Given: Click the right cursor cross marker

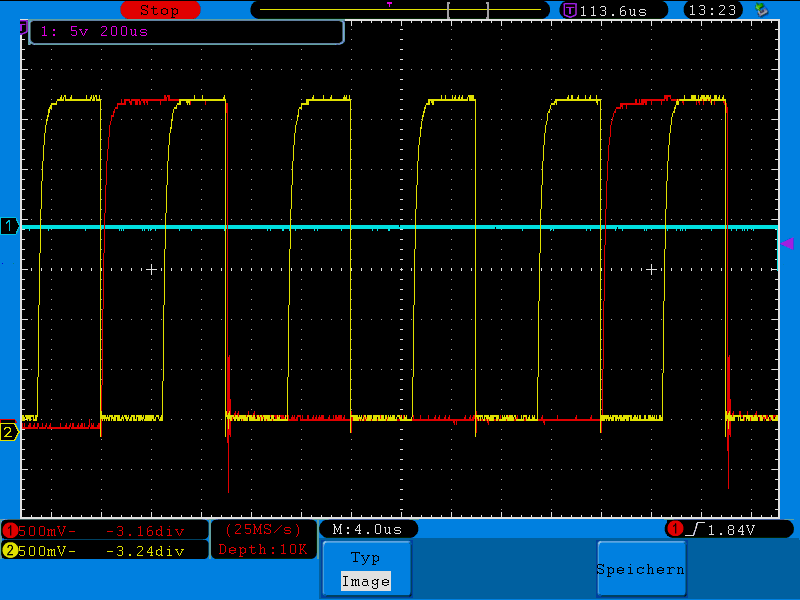Looking at the screenshot, I should click(652, 269).
